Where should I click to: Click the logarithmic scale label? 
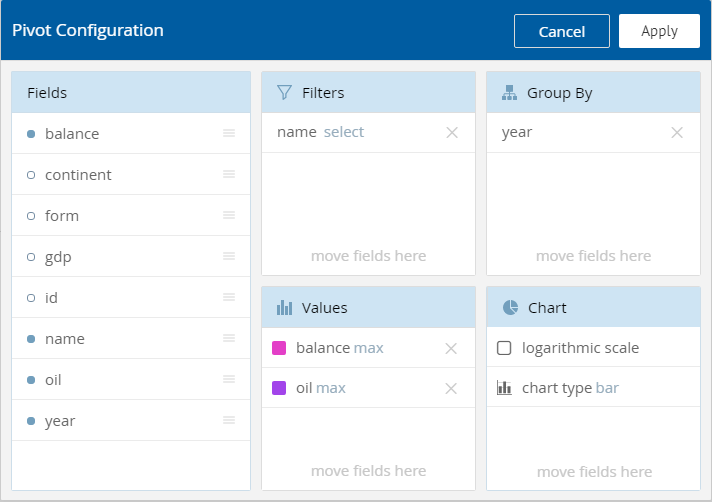tap(580, 348)
